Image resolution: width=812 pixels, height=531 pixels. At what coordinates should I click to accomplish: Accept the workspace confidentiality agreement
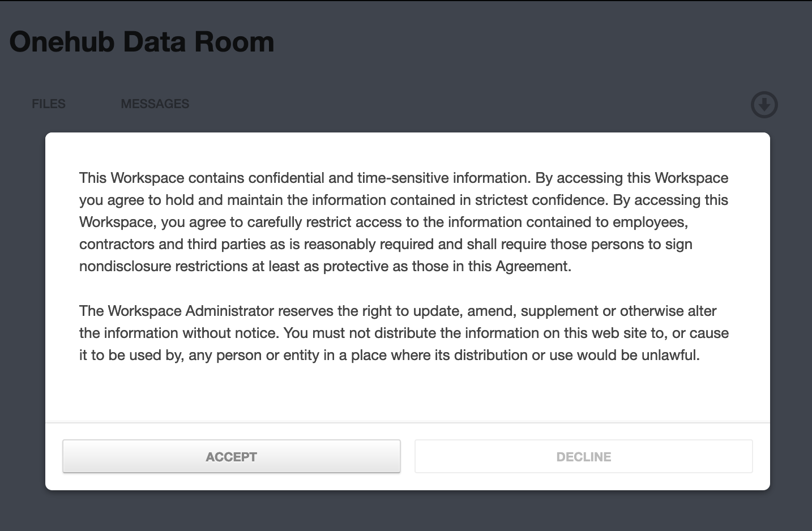click(231, 456)
